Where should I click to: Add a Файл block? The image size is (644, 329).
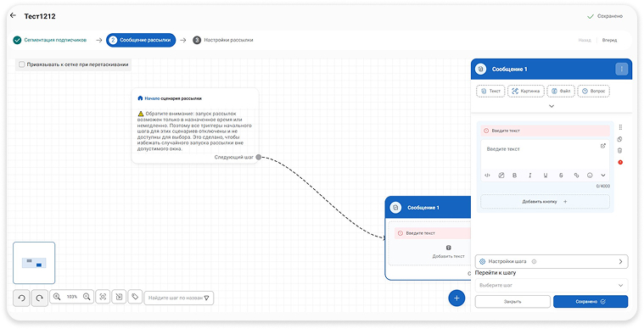click(x=561, y=91)
